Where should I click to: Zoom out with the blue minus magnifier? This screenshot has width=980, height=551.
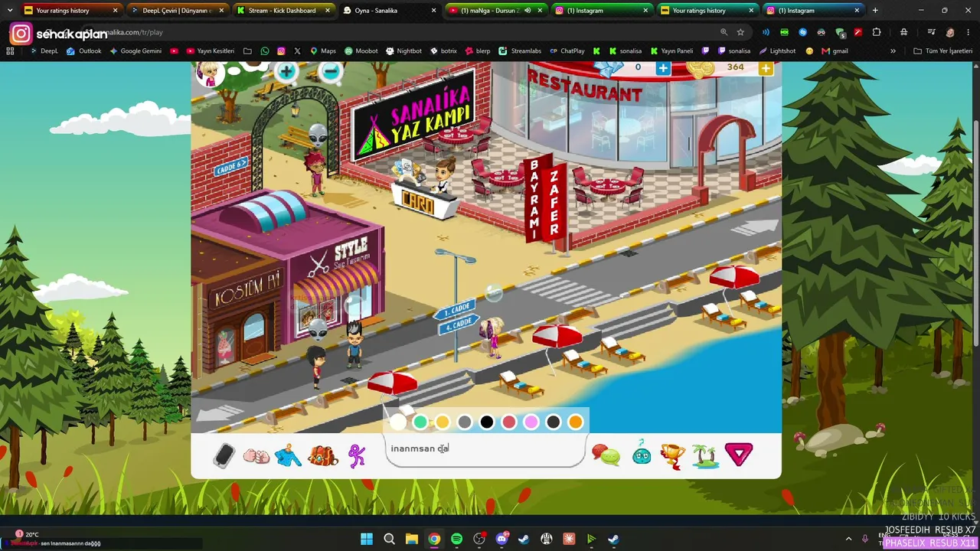(331, 72)
